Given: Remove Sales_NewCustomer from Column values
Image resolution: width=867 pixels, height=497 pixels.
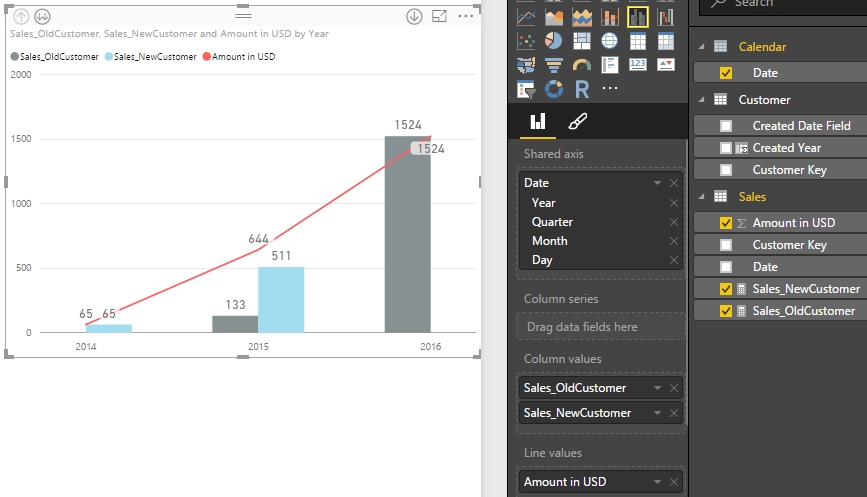Looking at the screenshot, I should 674,413.
